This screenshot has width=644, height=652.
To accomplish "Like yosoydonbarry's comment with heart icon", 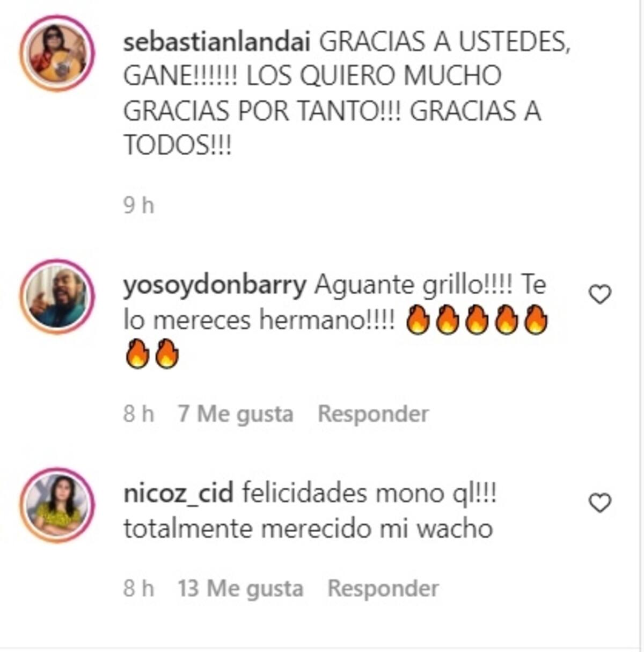I will click(600, 294).
